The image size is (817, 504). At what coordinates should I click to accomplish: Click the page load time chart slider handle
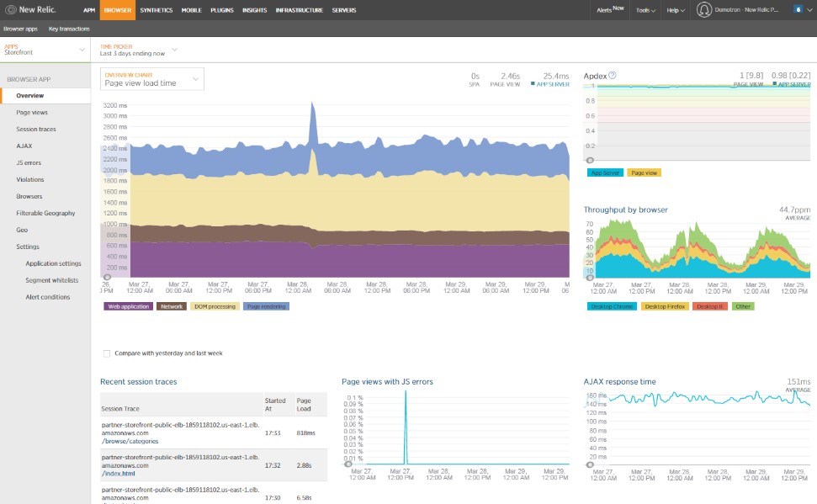tap(108, 278)
